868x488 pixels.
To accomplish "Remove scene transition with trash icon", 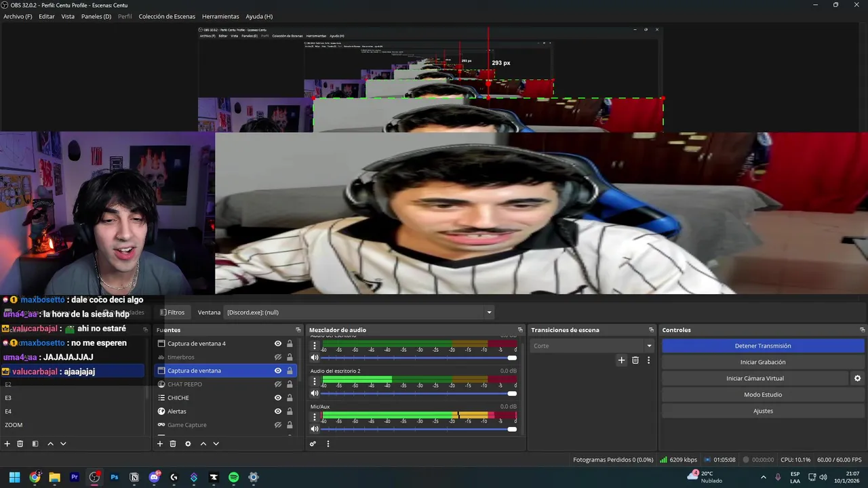I will [x=635, y=361].
